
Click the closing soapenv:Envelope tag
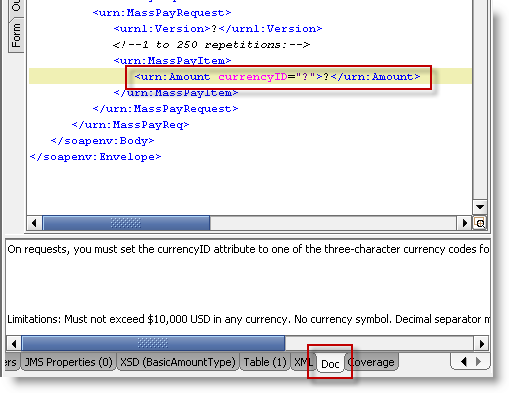95,157
